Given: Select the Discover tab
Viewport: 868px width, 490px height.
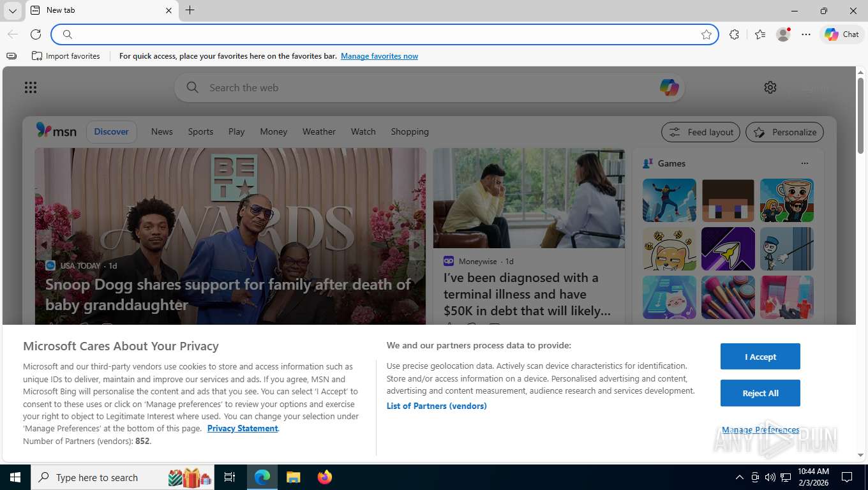Looking at the screenshot, I should [112, 131].
